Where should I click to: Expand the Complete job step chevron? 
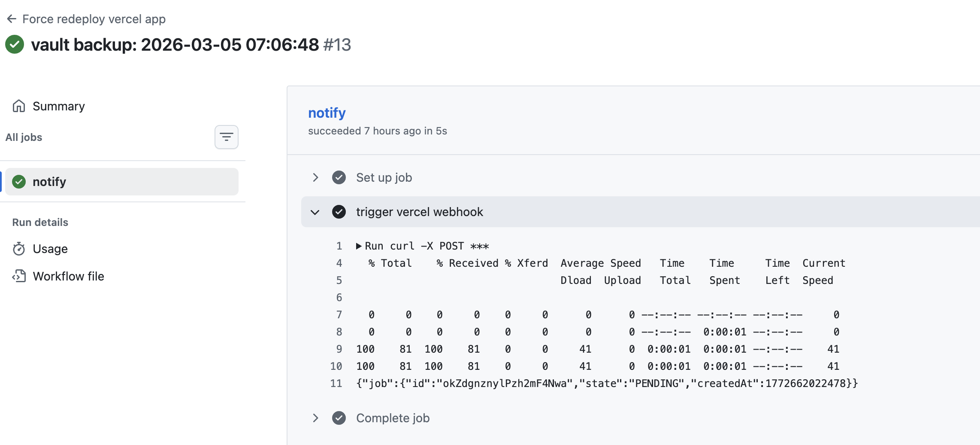tap(315, 418)
